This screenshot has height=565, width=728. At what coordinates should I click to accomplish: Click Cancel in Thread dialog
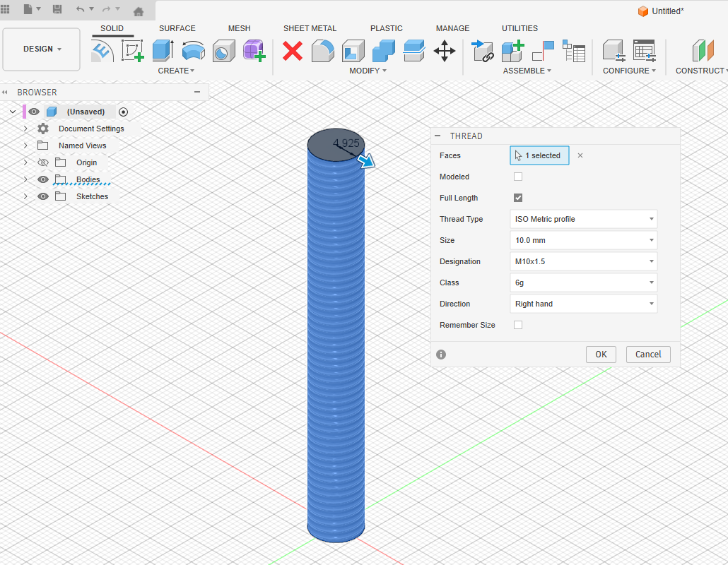648,355
